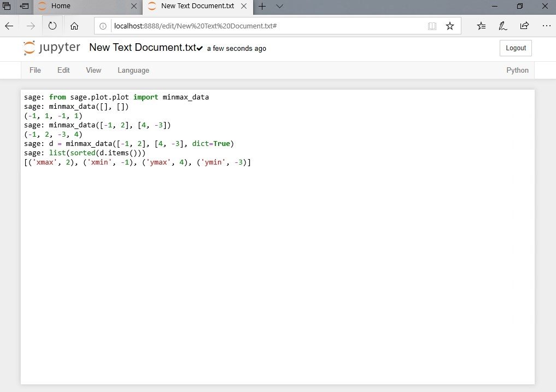Click the browser Forward arrow
The image size is (556, 392).
pos(31,26)
